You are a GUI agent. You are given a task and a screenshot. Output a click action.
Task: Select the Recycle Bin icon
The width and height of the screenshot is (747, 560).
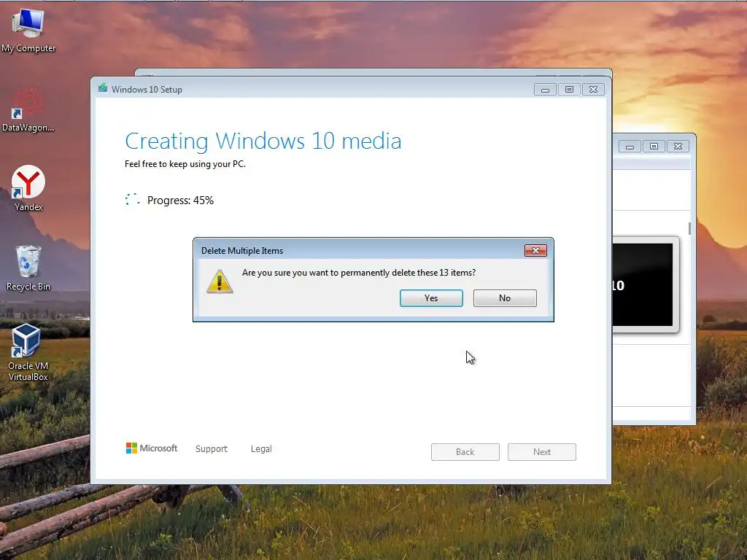pos(28,268)
